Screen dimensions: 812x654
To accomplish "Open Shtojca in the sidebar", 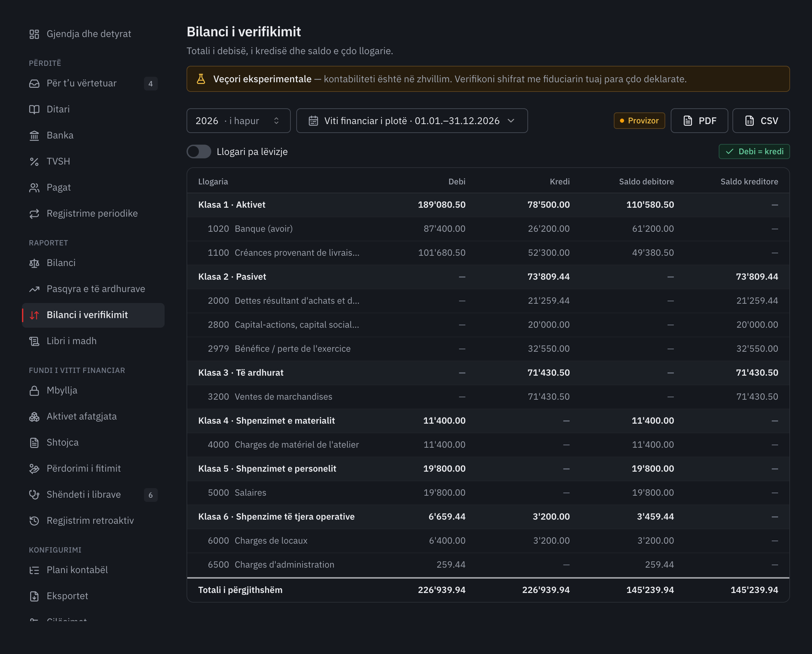I will [93, 443].
